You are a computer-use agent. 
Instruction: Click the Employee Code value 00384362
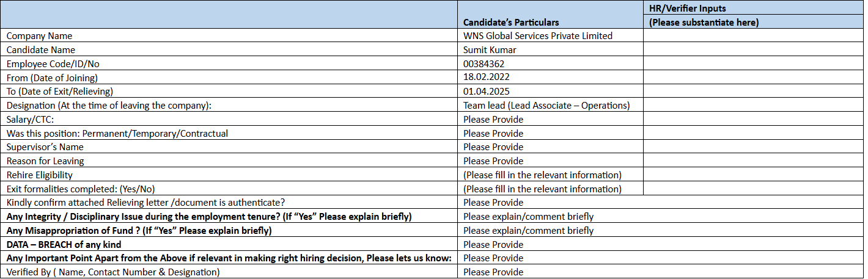(484, 64)
